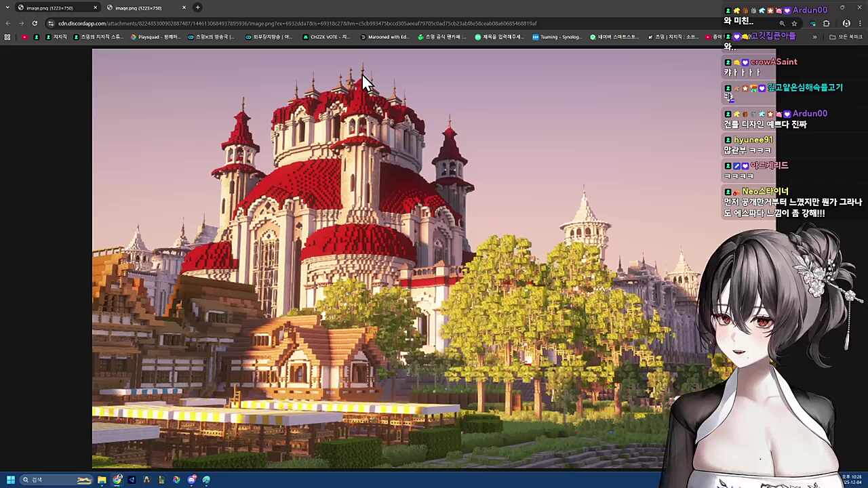Expand the tab search dropdown arrow
The height and width of the screenshot is (488, 868).
pyautogui.click(x=8, y=7)
